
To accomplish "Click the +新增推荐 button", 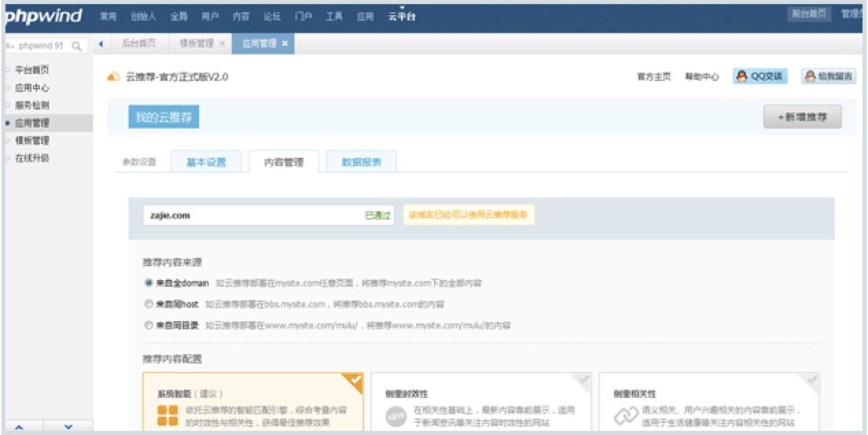I will (x=802, y=117).
